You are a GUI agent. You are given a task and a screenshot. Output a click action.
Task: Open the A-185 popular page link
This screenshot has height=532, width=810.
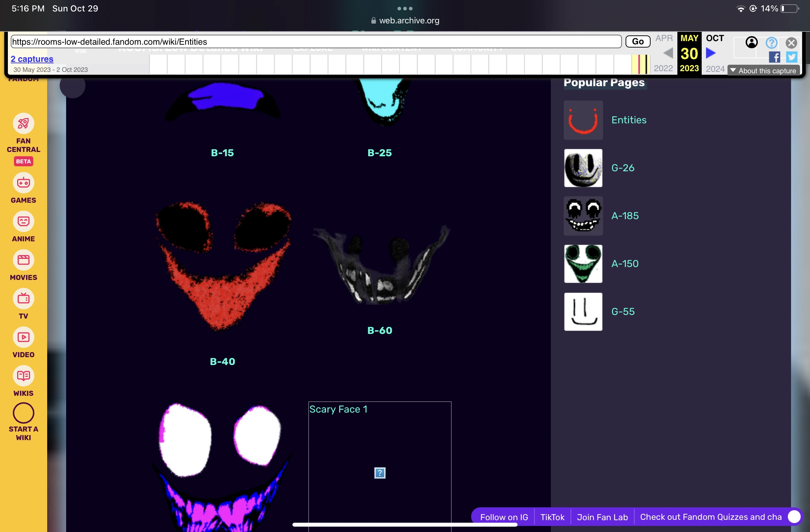point(625,216)
